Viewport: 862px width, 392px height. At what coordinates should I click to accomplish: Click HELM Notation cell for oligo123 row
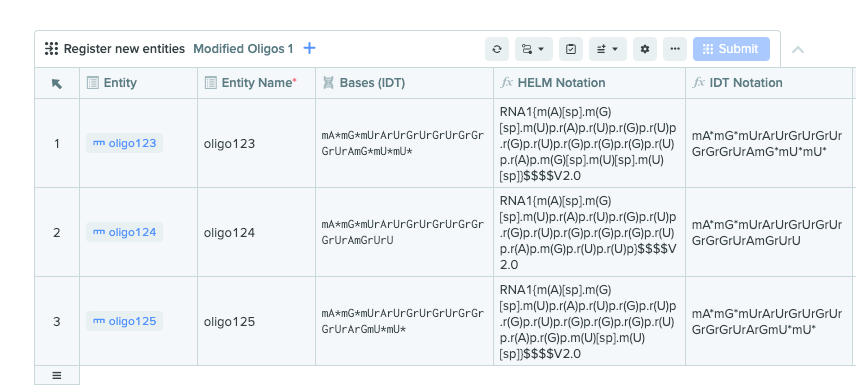tap(589, 143)
